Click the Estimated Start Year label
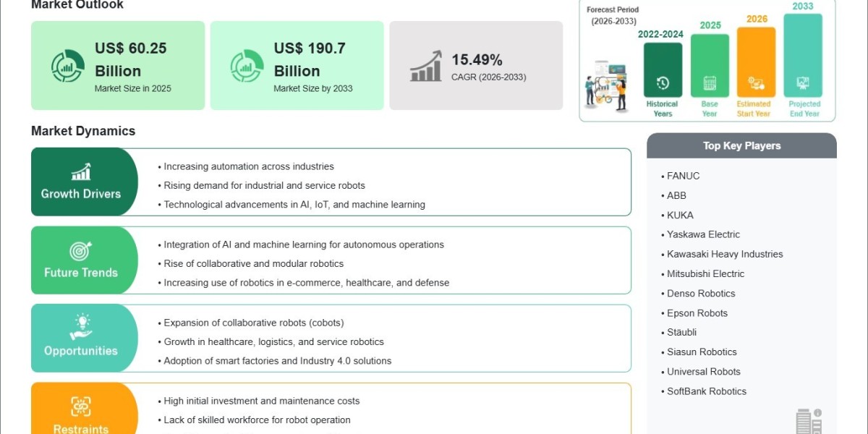868x434 pixels. click(754, 109)
